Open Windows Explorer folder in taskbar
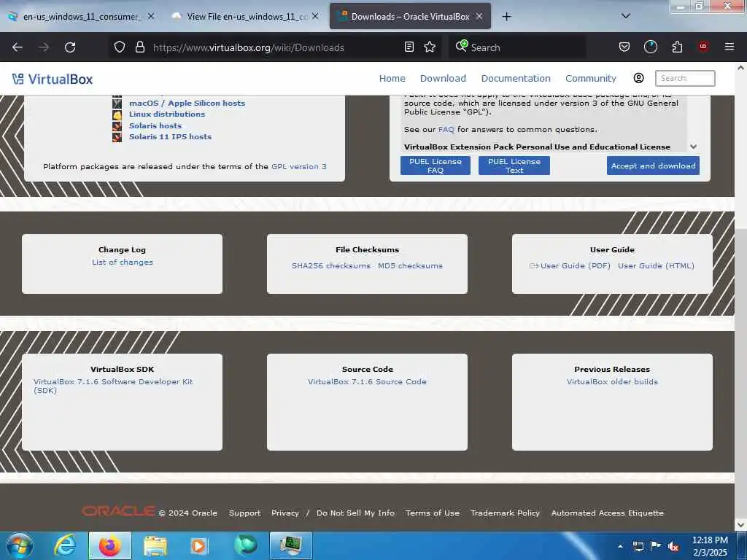 pyautogui.click(x=155, y=546)
